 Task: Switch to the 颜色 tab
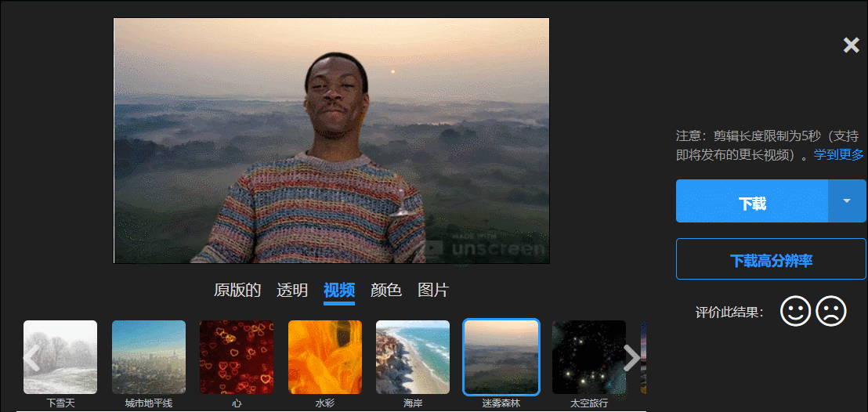point(386,290)
